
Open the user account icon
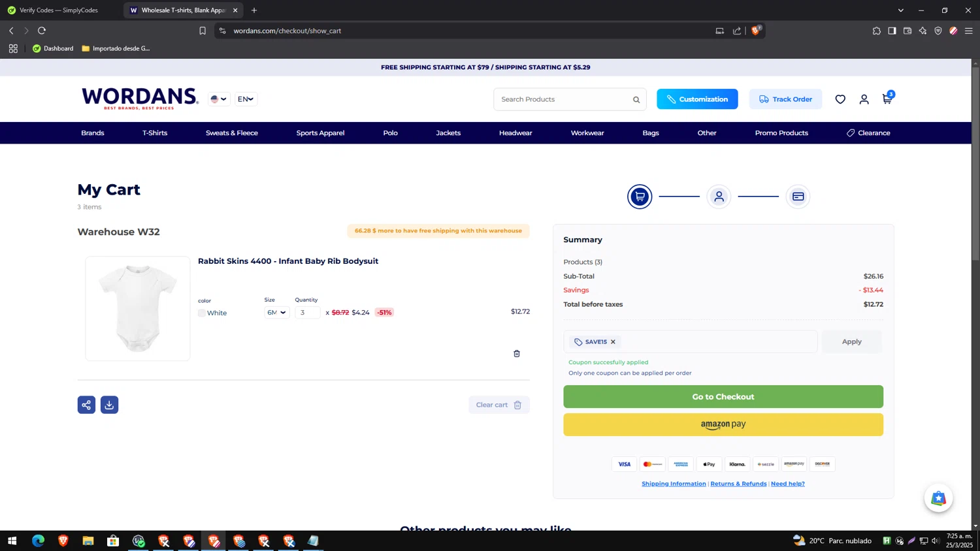click(x=864, y=99)
